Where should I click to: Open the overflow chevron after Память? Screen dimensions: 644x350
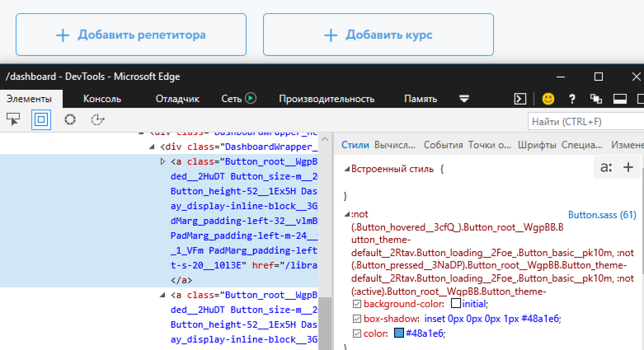(464, 99)
